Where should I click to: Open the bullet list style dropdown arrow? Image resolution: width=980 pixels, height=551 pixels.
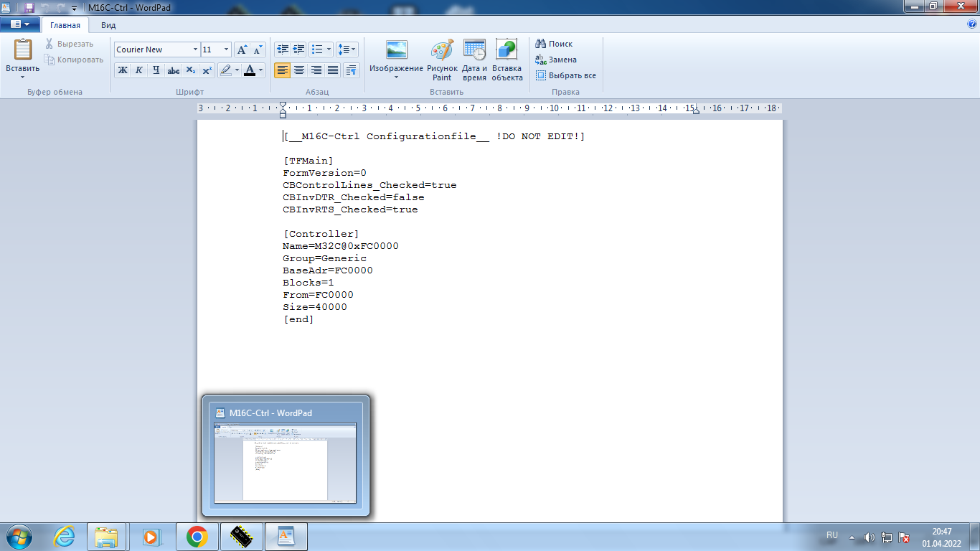point(329,50)
